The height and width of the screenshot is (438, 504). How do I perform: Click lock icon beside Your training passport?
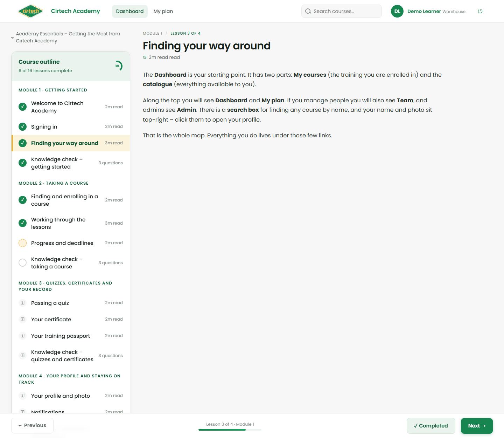coord(22,336)
